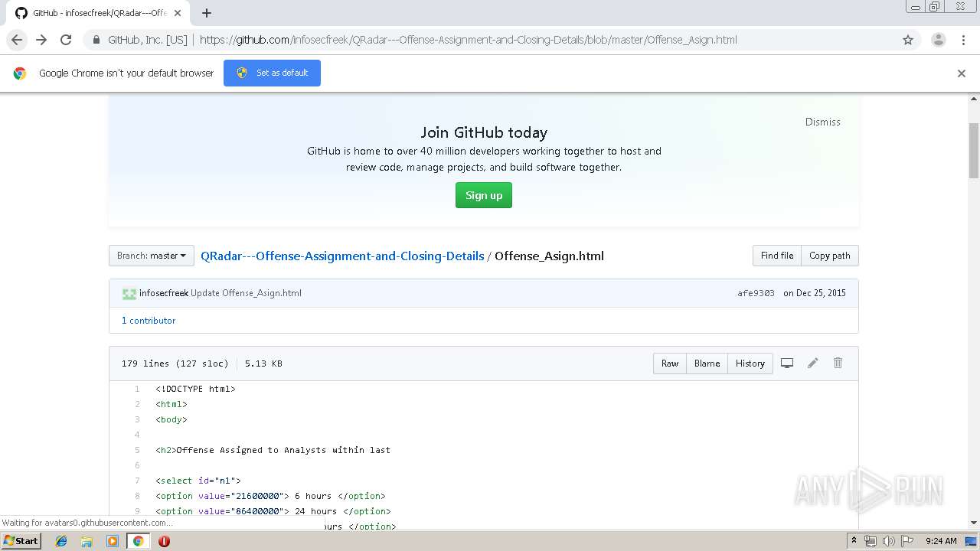The height and width of the screenshot is (551, 980).
Task: Open a new browser tab
Action: point(207,13)
